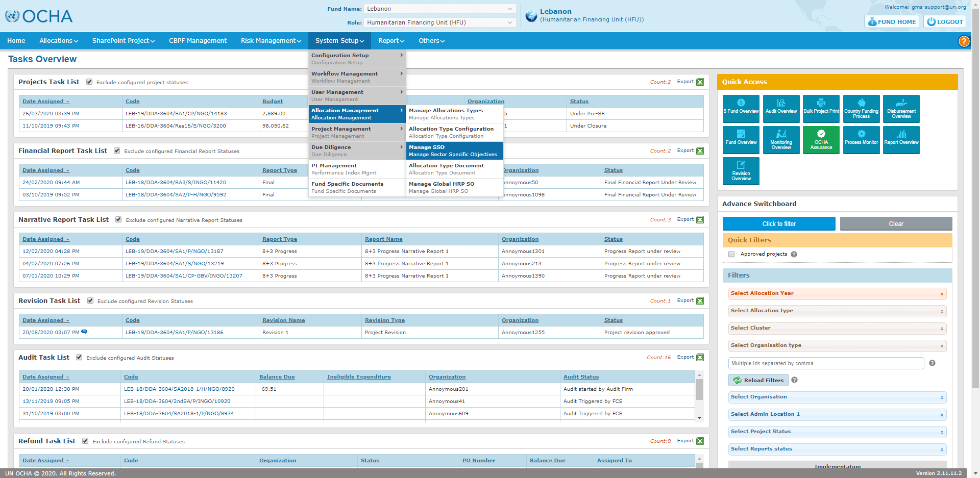Open the $ Fund Overview quick access tile

(x=741, y=108)
